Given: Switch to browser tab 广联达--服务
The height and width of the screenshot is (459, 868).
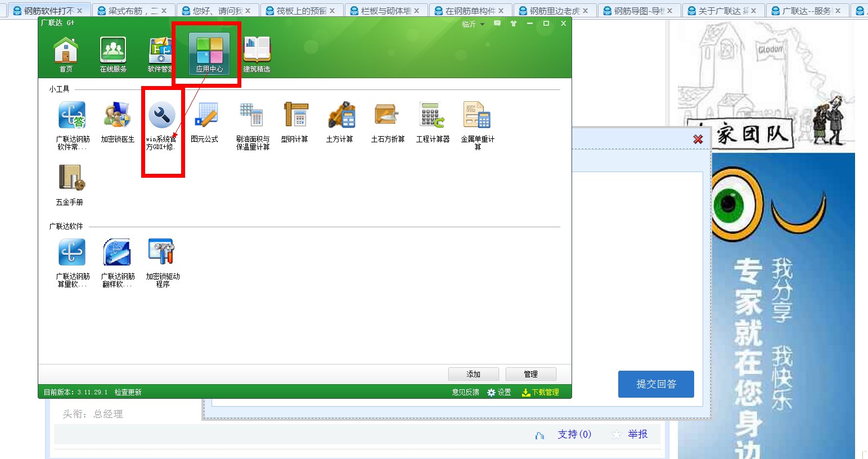Looking at the screenshot, I should pos(808,11).
